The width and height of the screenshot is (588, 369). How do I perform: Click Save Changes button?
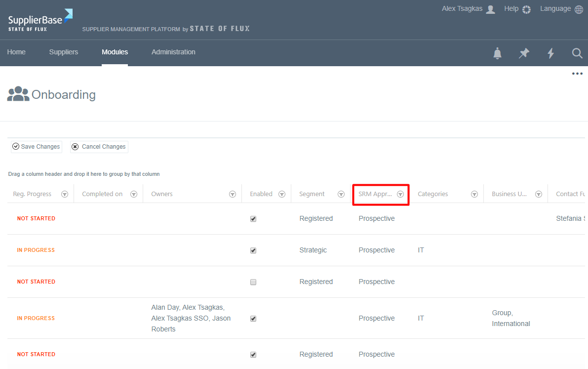click(37, 147)
